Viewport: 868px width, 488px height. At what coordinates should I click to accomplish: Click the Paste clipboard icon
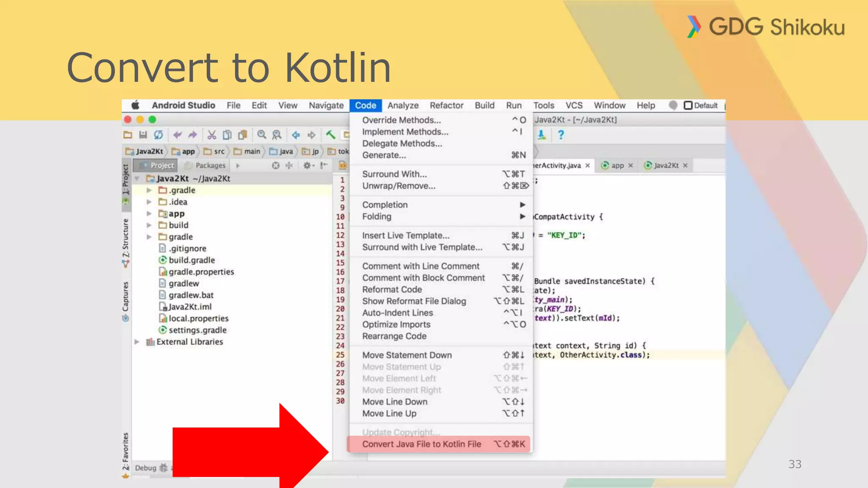(x=242, y=135)
